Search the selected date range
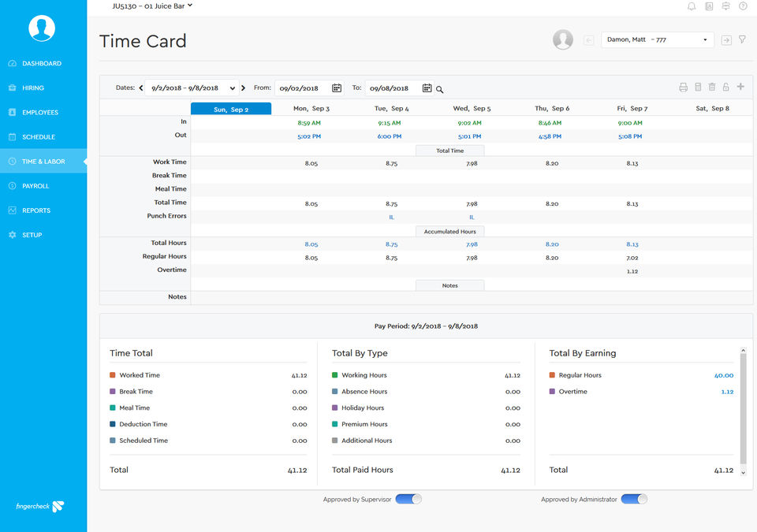The image size is (757, 532). (x=439, y=89)
